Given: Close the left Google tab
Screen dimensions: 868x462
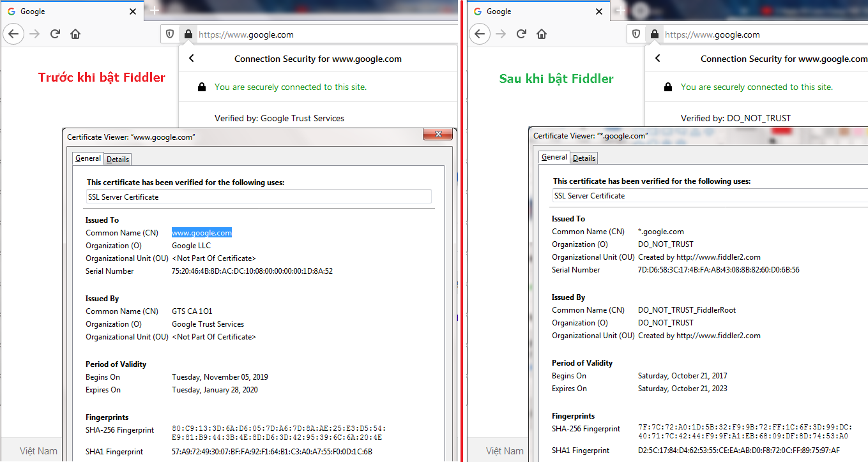Looking at the screenshot, I should [x=133, y=11].
